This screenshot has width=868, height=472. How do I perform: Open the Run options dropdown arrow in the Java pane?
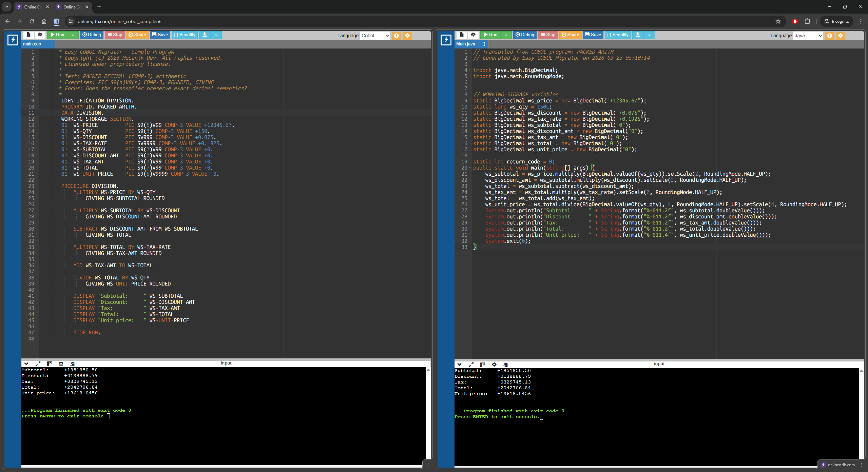506,35
